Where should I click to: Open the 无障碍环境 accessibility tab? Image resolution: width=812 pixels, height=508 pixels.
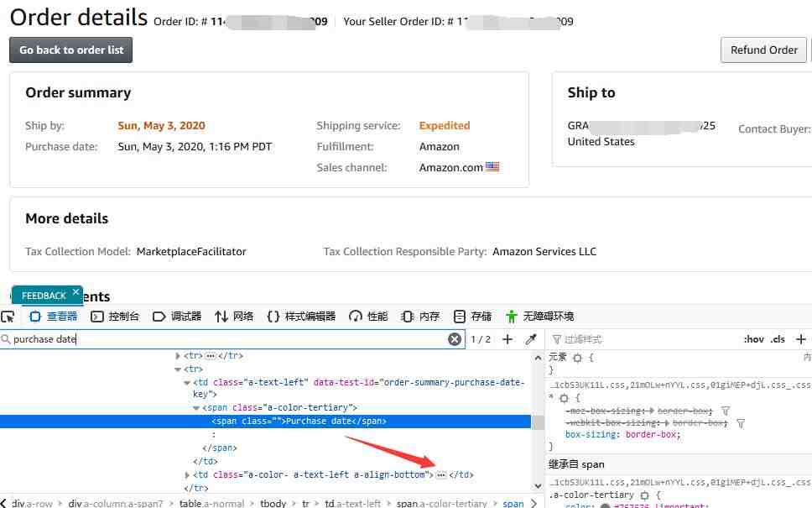coord(539,317)
